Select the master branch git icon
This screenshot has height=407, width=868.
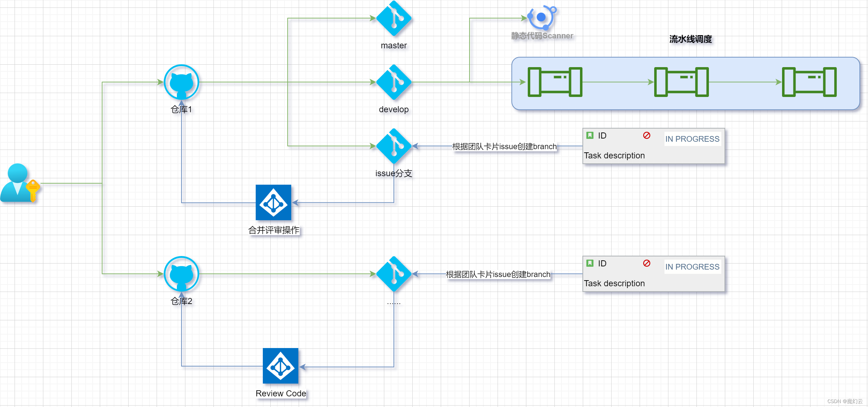(394, 18)
